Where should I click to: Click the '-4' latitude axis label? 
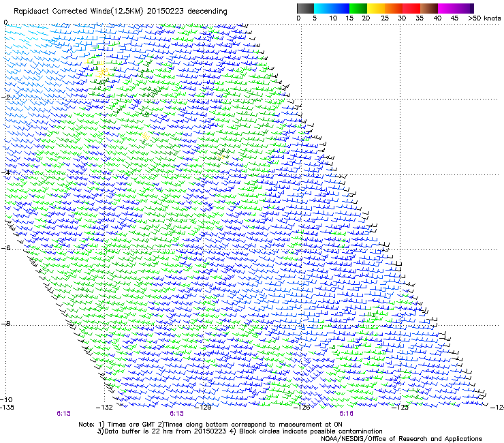(5, 172)
